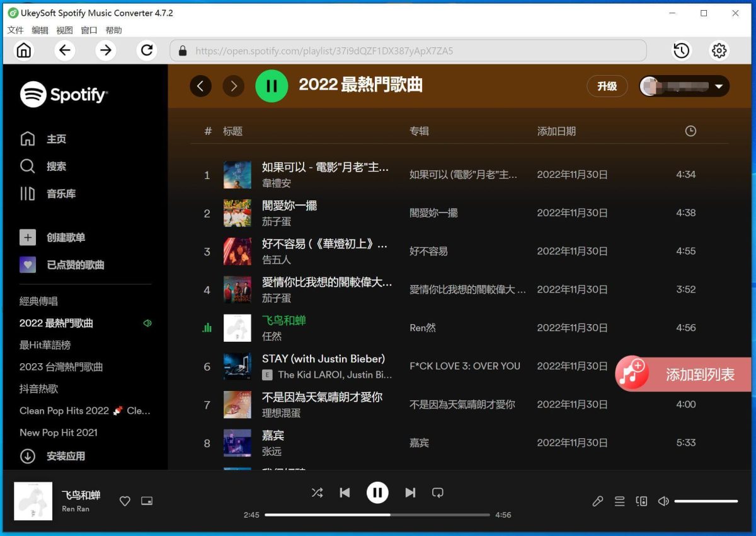
Task: Open the user account dropdown
Action: point(684,86)
